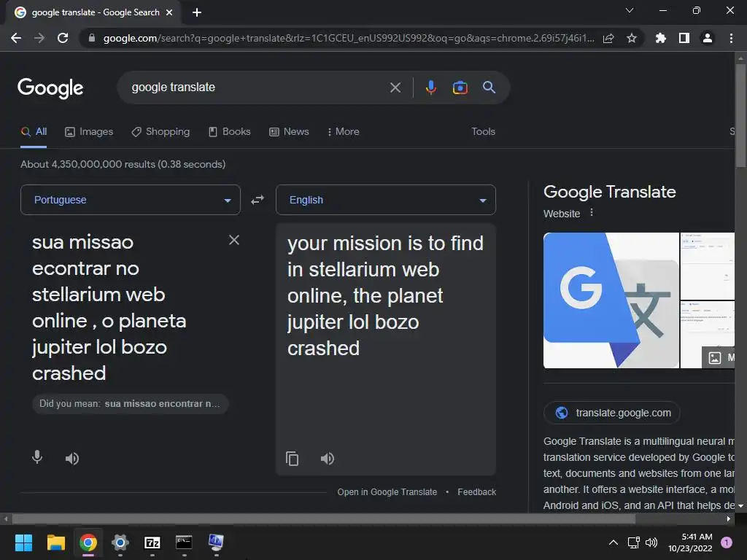Open Chrome three-dot menu
The height and width of the screenshot is (560, 747).
731,38
